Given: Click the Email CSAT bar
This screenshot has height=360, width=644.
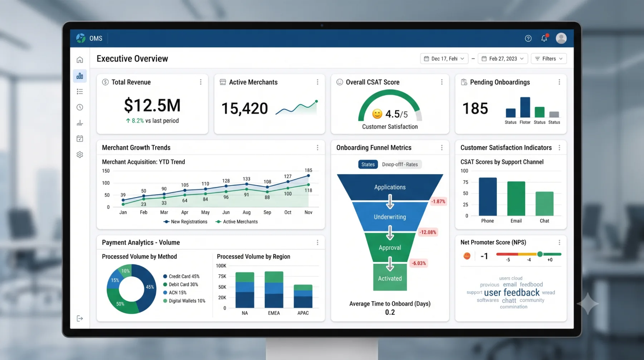Looking at the screenshot, I should [x=516, y=198].
